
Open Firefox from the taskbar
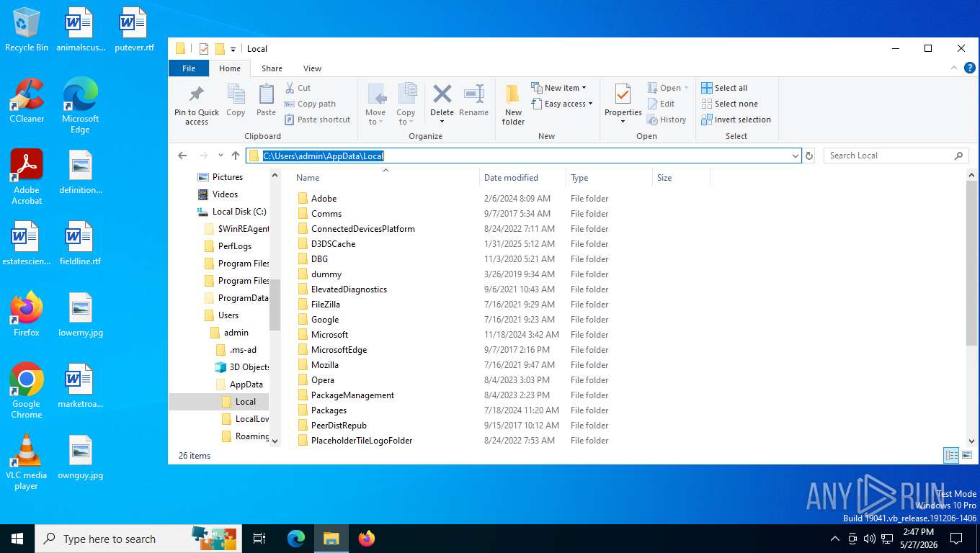coord(367,539)
